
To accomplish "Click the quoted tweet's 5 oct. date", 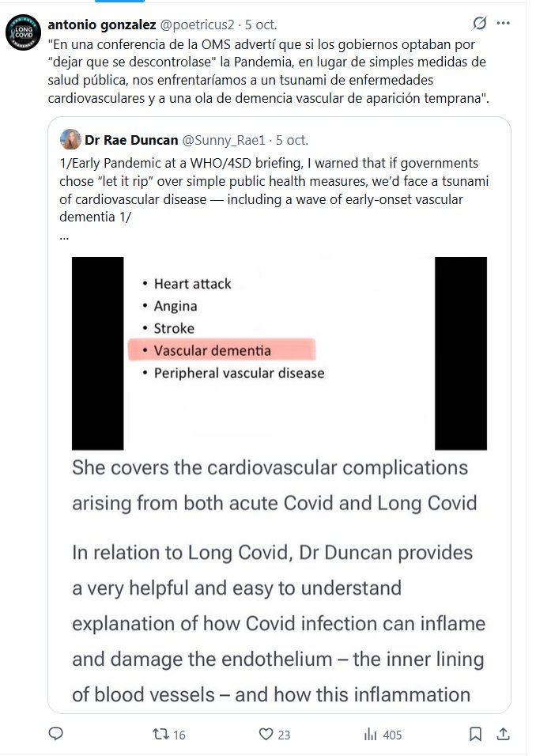I will [292, 140].
